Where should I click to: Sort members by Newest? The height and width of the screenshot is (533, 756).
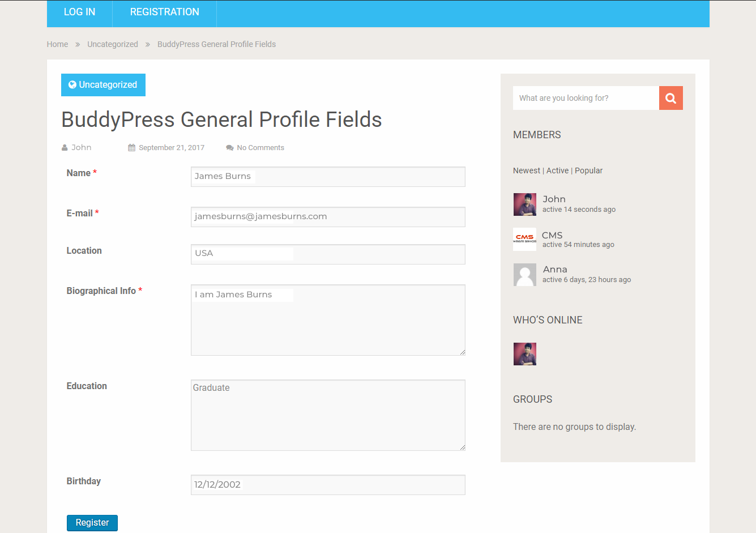tap(526, 170)
